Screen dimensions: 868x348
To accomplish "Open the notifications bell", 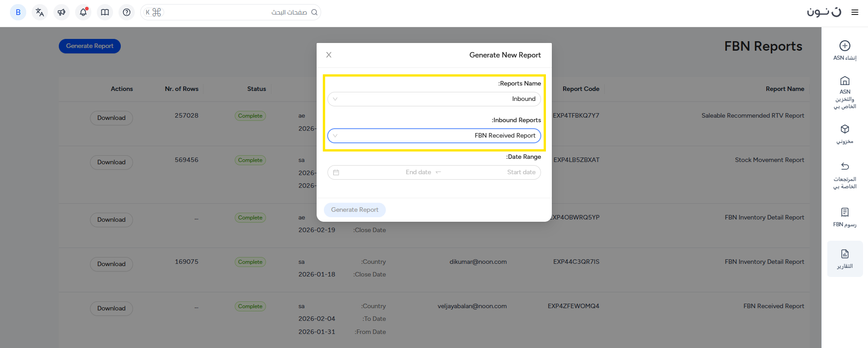I will pyautogui.click(x=83, y=12).
